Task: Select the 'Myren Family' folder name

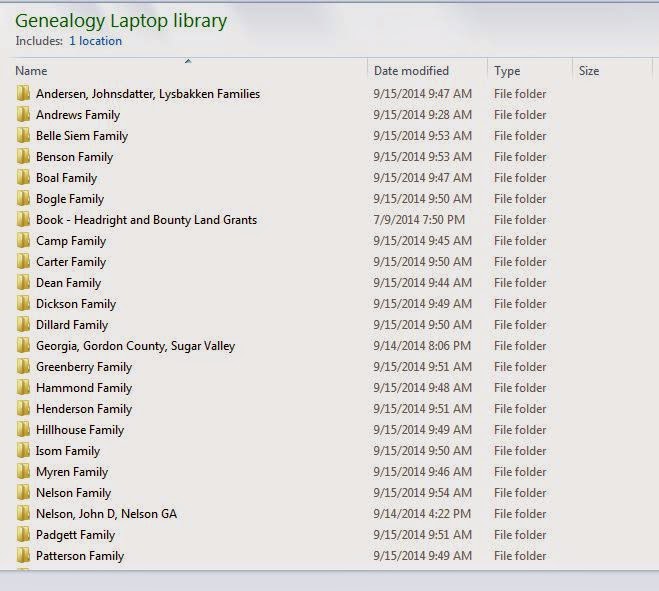Action: pos(72,472)
